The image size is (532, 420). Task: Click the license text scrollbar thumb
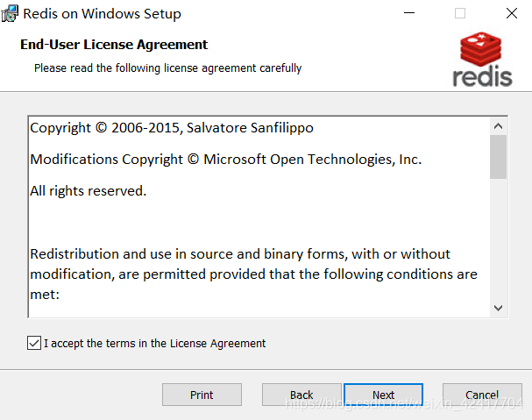tap(498, 157)
